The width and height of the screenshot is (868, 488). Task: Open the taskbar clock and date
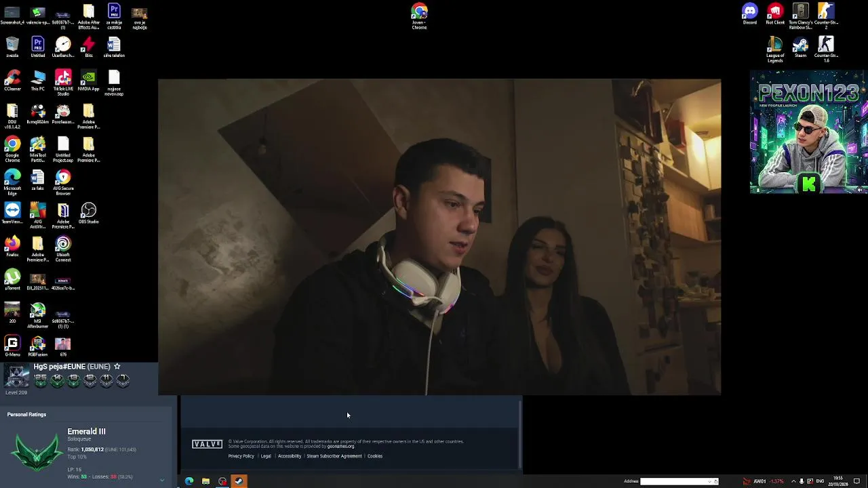838,481
